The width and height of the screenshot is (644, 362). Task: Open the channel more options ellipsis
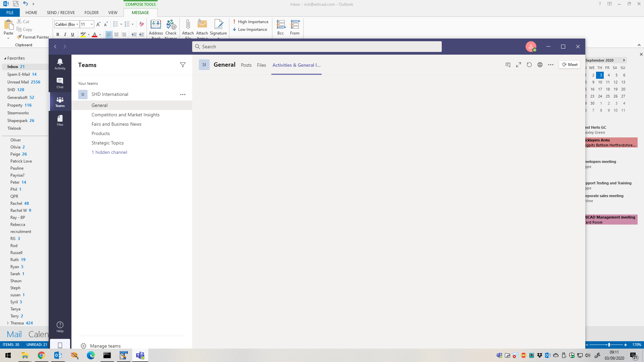(x=551, y=65)
